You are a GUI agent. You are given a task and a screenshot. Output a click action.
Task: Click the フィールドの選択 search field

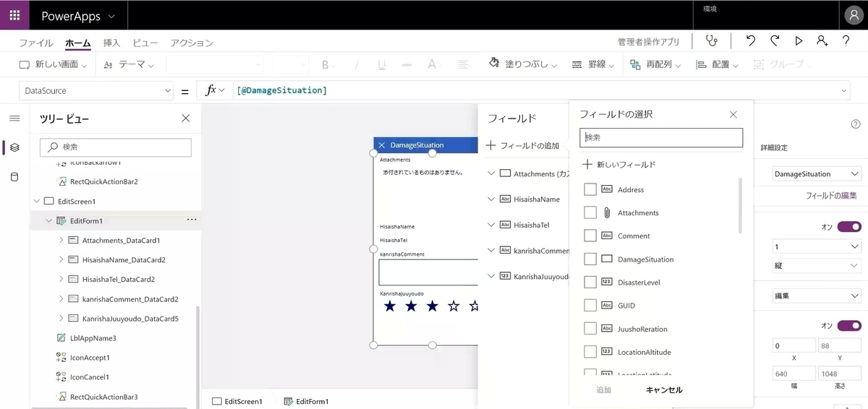point(661,137)
